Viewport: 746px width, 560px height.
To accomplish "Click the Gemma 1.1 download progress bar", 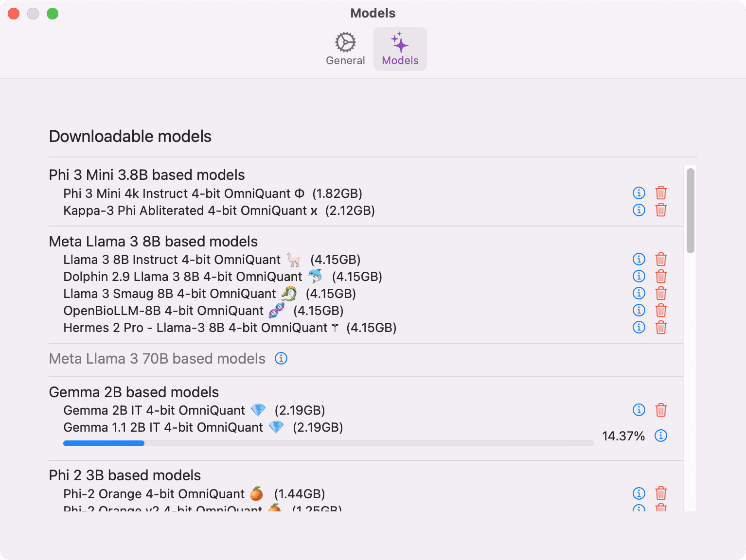I will 328,443.
